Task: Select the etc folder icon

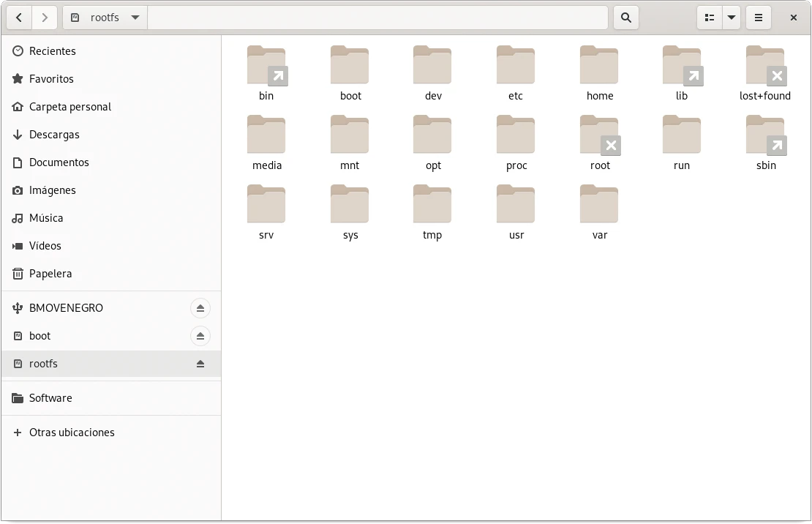Action: coord(516,66)
